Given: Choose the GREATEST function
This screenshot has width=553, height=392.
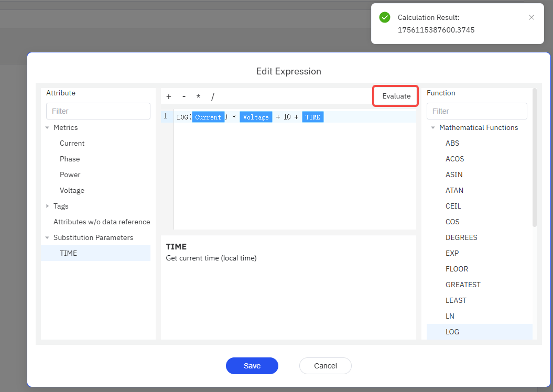Looking at the screenshot, I should coord(463,285).
